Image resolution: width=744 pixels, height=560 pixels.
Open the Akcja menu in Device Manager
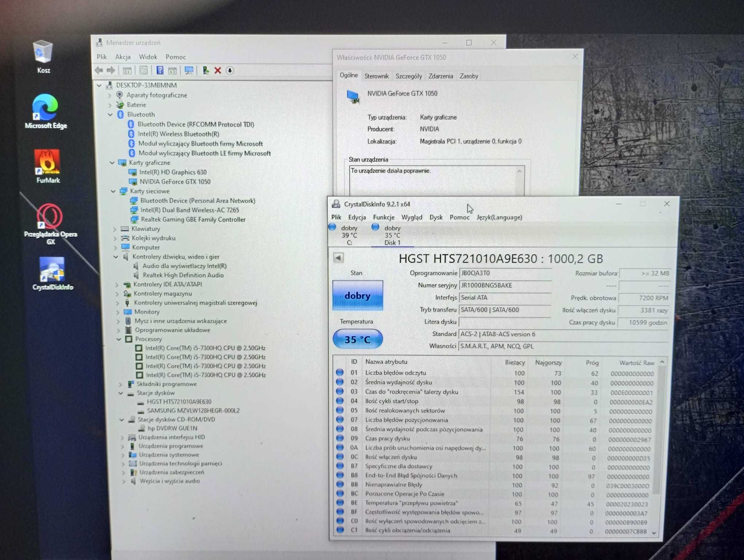click(x=123, y=57)
